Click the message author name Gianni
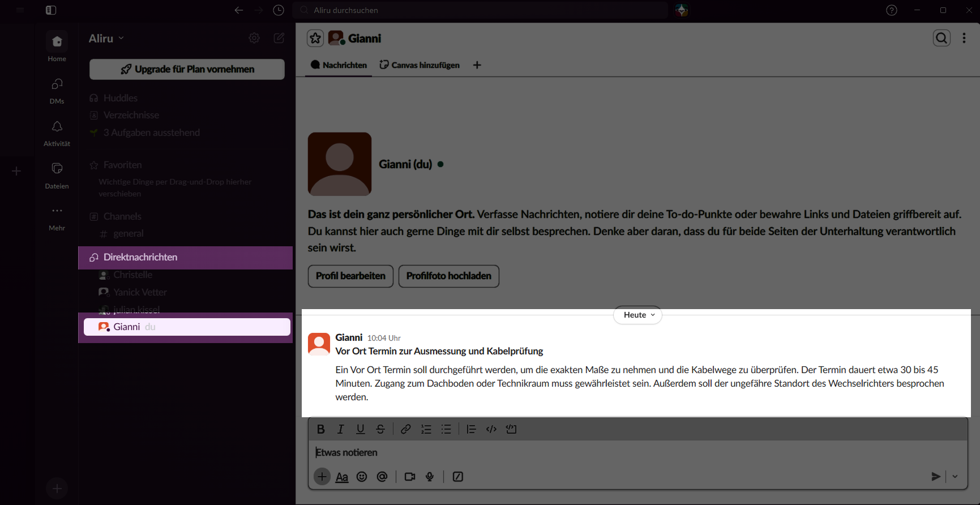Viewport: 980px width, 505px height. click(349, 337)
